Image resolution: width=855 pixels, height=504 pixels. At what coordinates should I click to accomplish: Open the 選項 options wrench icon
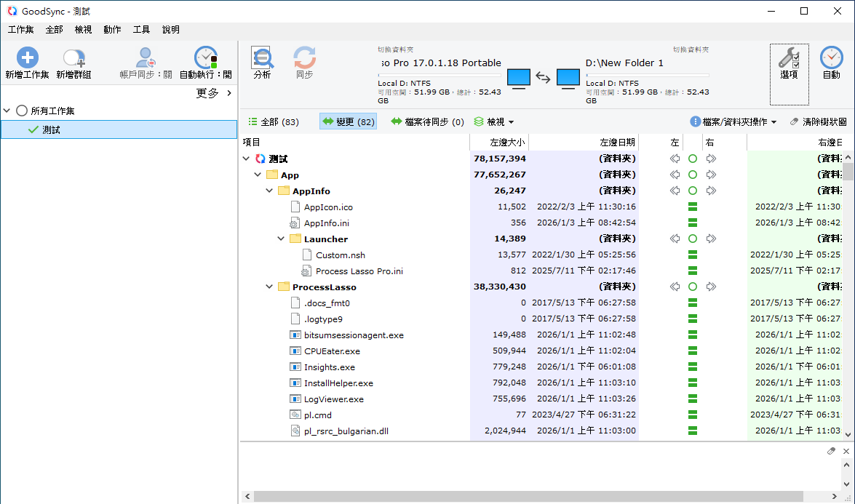[789, 57]
